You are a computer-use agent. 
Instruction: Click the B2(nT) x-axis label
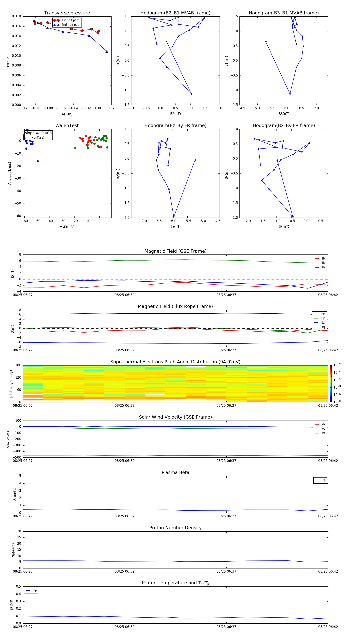point(175,114)
